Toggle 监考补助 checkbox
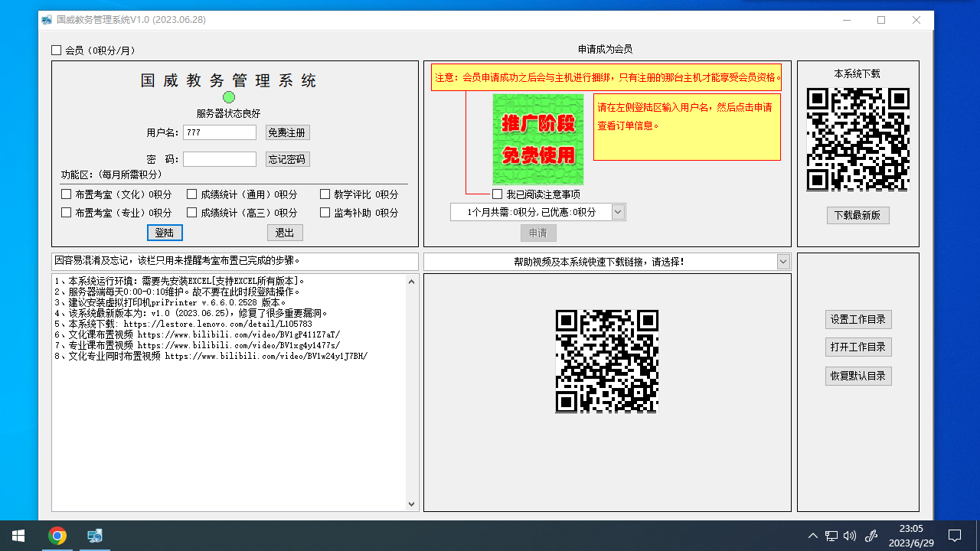 325,213
